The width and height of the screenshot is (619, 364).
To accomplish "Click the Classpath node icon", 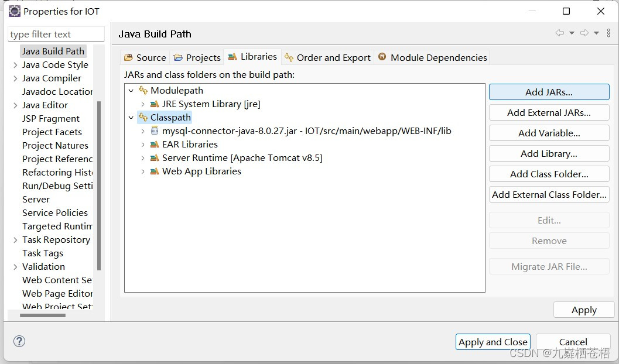I will click(143, 117).
